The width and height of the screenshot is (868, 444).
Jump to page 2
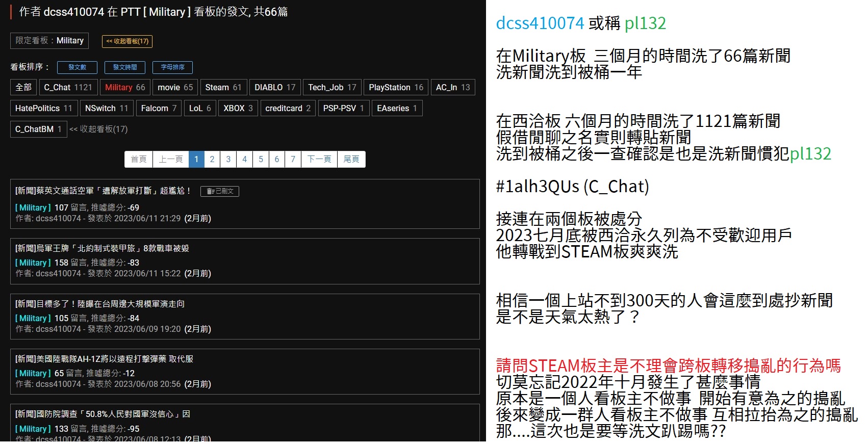coord(212,159)
